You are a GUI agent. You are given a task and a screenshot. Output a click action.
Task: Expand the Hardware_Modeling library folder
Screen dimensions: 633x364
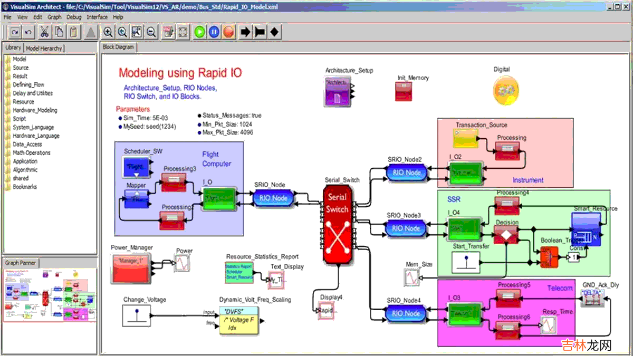click(35, 110)
